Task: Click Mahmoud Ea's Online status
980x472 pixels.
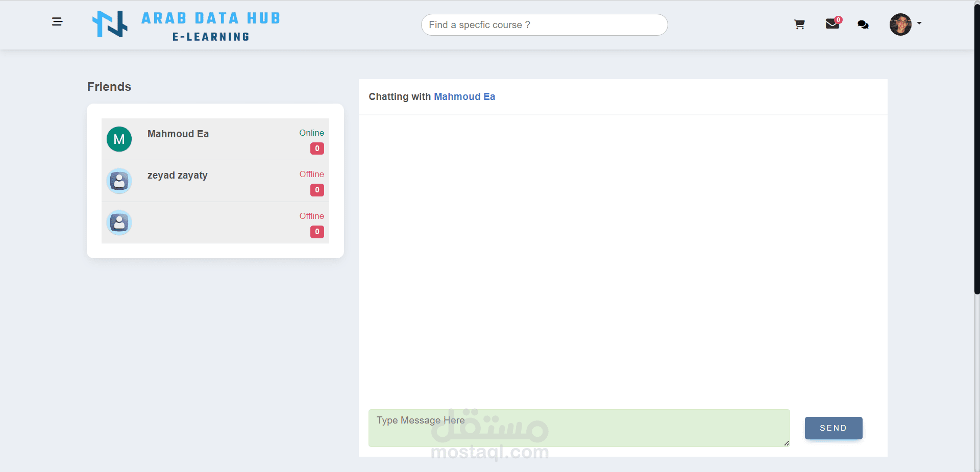Action: [x=311, y=133]
